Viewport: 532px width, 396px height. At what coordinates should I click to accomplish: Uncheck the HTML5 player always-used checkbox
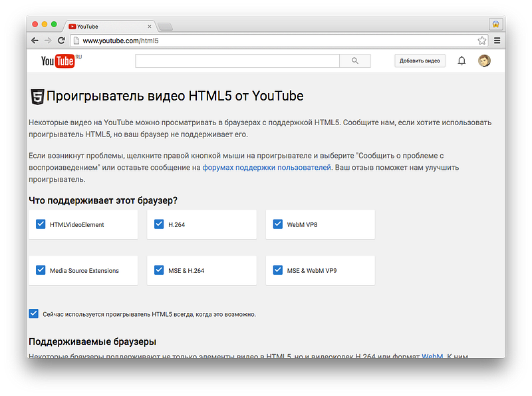34,313
